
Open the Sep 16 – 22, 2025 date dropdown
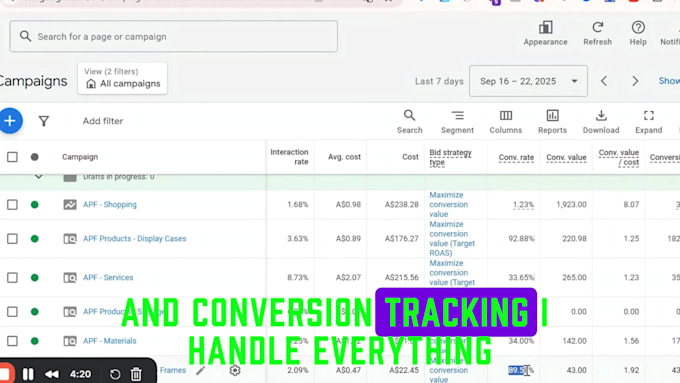(528, 81)
